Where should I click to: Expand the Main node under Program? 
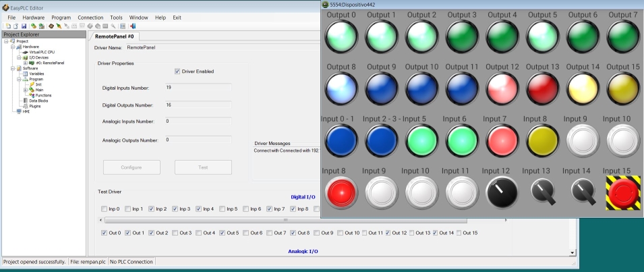click(x=26, y=90)
